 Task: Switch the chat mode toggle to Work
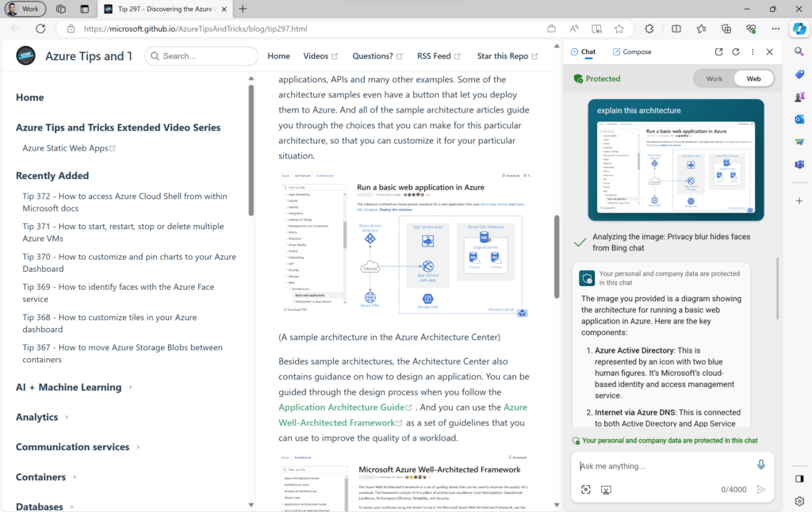[714, 79]
